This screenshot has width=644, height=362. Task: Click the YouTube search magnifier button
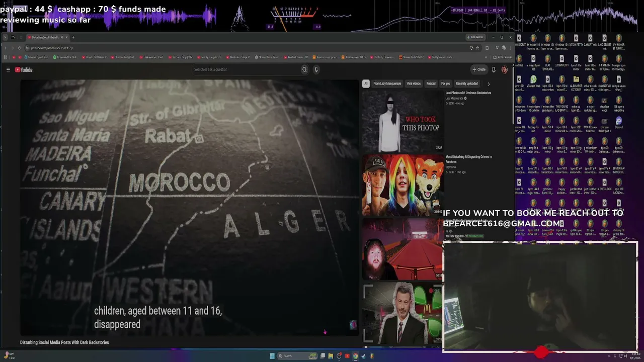[x=304, y=70]
